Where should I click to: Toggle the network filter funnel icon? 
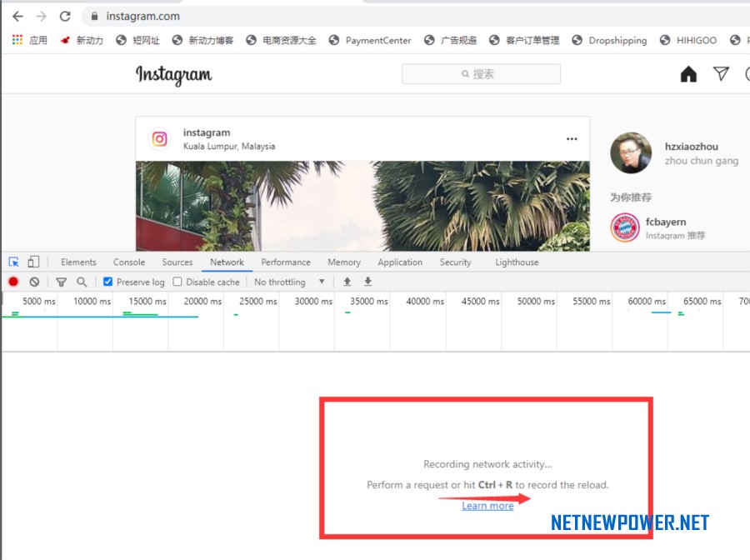tap(61, 282)
